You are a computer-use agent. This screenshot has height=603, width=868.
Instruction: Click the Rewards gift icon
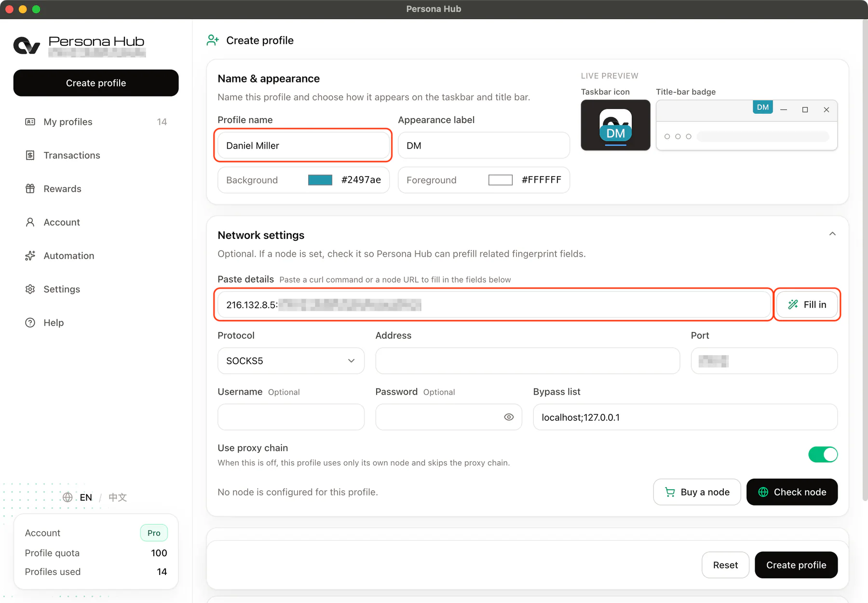(30, 189)
